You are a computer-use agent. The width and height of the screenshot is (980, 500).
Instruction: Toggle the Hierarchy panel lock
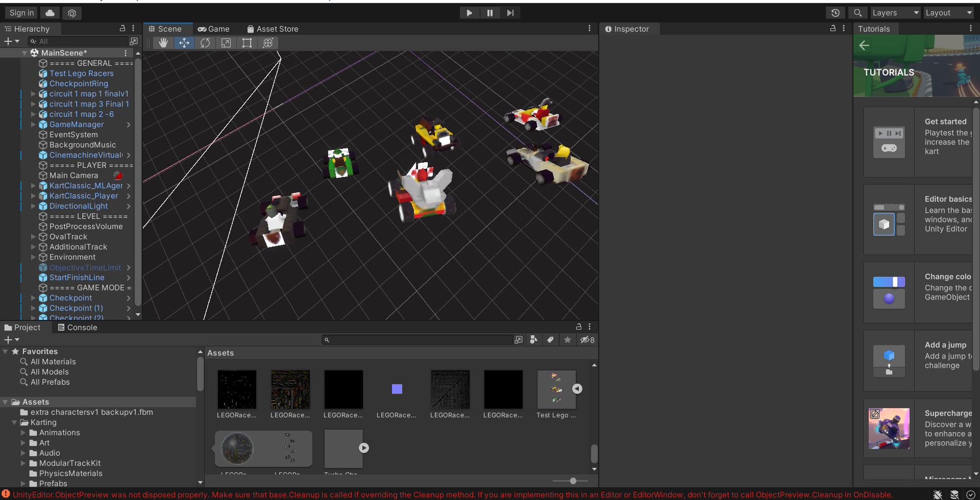[x=122, y=29]
